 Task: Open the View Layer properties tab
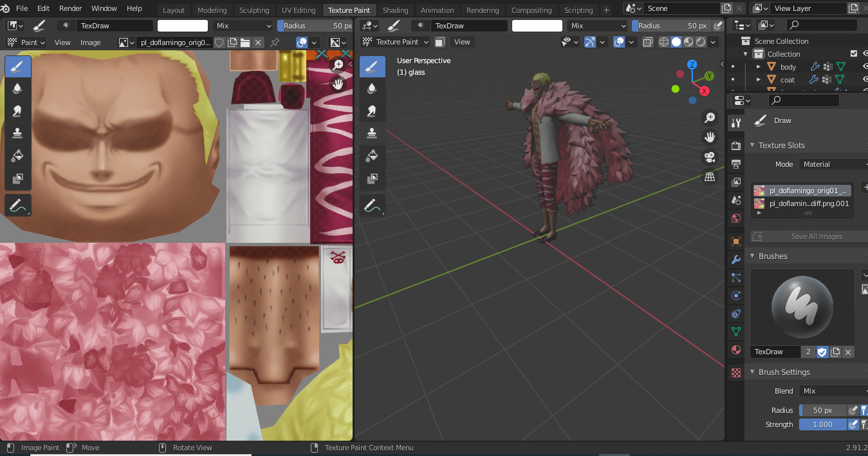(736, 182)
